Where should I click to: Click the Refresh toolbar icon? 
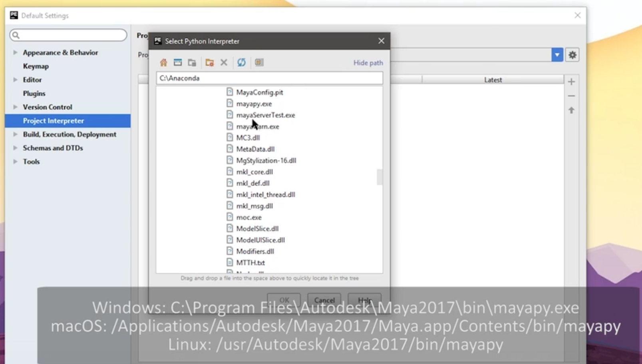coord(241,62)
